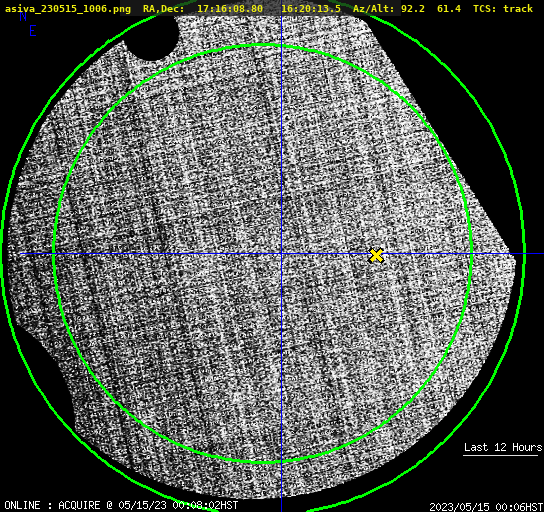
Task: Click the black circular mask at the top
Action: tap(152, 38)
